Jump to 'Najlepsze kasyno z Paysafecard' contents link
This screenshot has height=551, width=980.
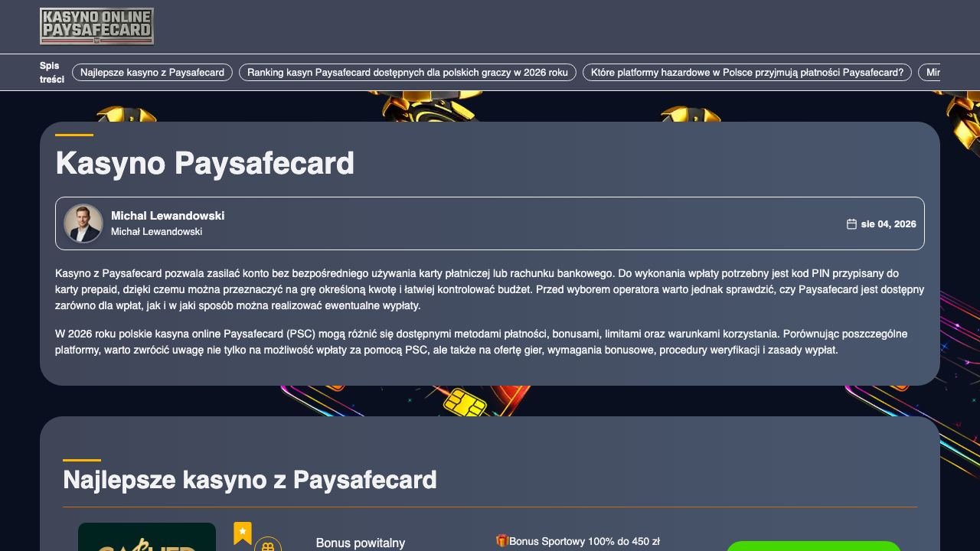[152, 73]
